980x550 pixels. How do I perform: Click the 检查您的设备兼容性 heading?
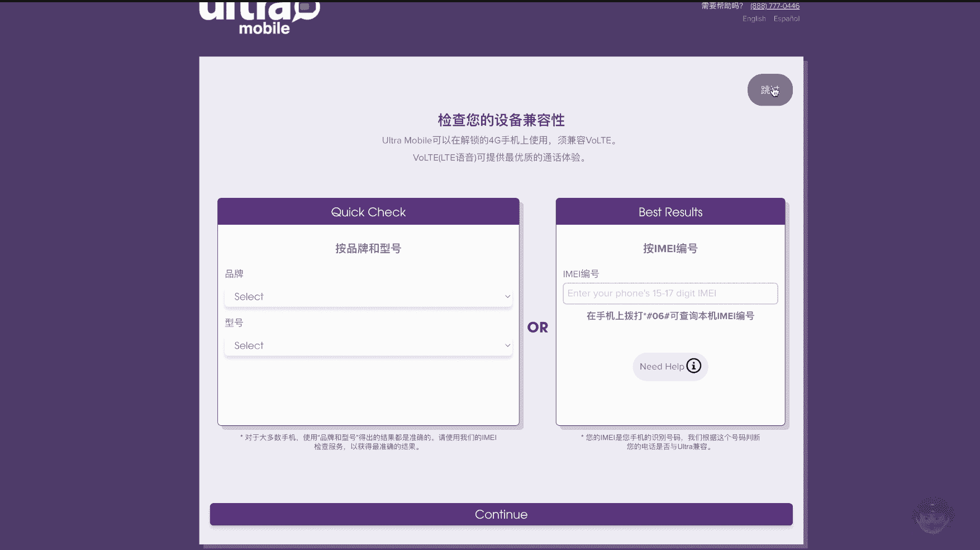[x=501, y=120]
